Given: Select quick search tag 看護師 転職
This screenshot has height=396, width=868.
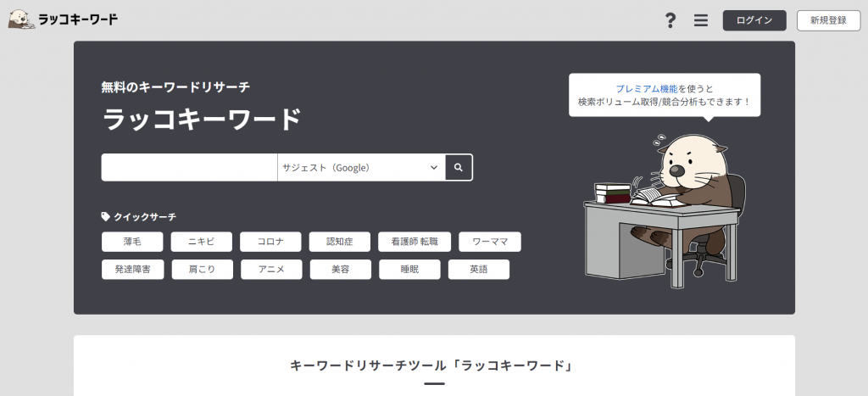Looking at the screenshot, I should pos(415,242).
